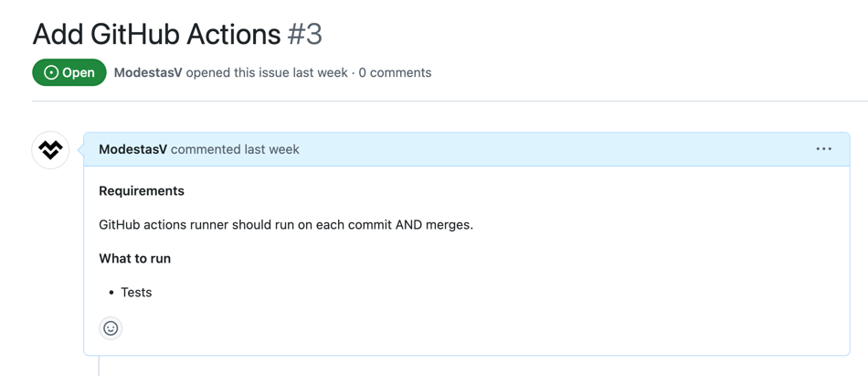Add a reaction with the smiley button
Screen dimensions: 868x376
tap(111, 328)
